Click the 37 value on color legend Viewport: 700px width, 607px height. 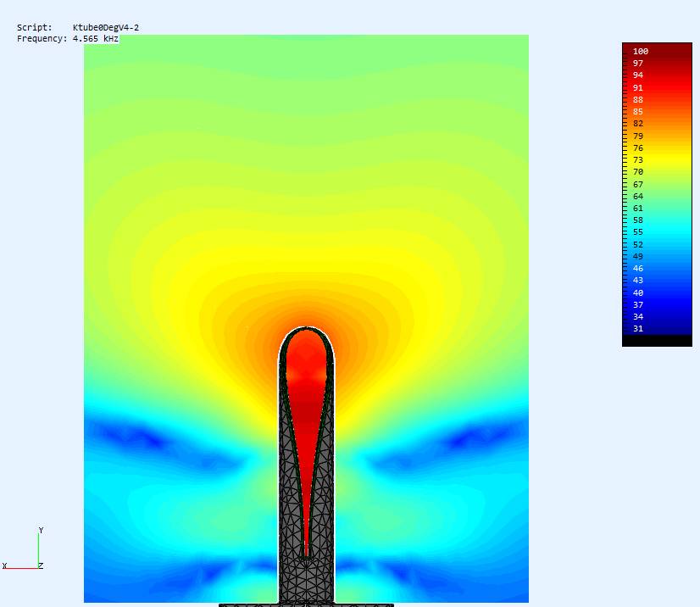click(x=638, y=304)
